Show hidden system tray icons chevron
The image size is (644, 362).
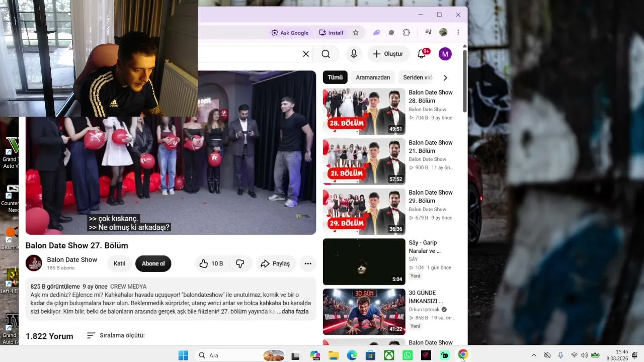click(534, 355)
